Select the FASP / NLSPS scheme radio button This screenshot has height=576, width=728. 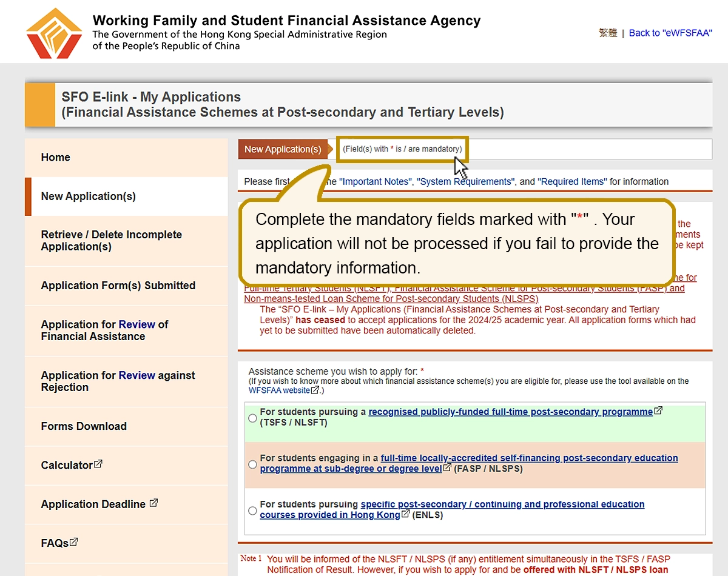click(x=252, y=464)
